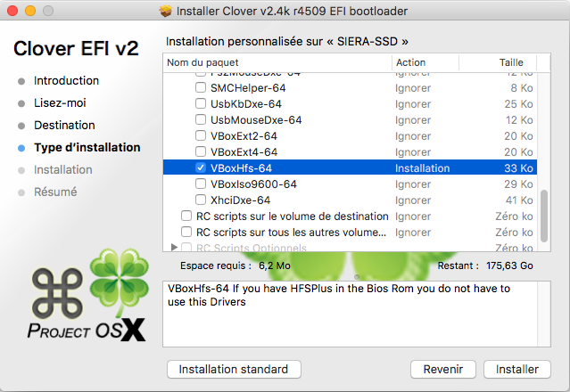Image resolution: width=570 pixels, height=392 pixels.
Task: Click the Project OSX logo text
Action: (87, 331)
